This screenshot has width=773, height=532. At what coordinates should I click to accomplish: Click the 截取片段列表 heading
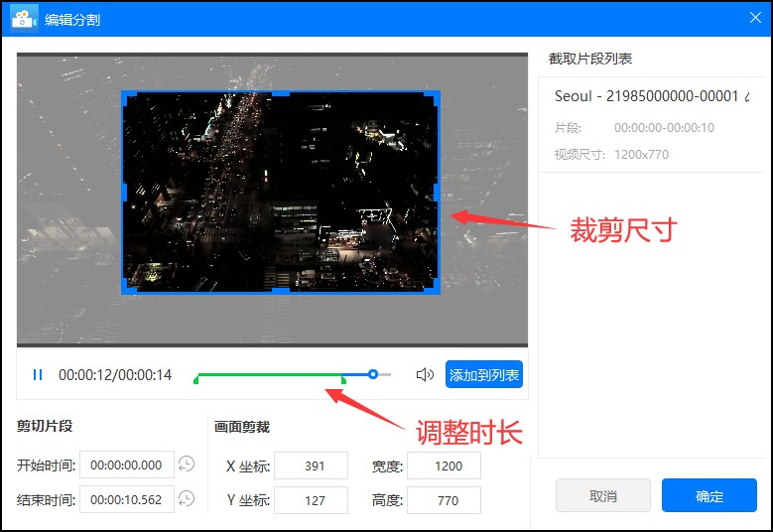[590, 59]
